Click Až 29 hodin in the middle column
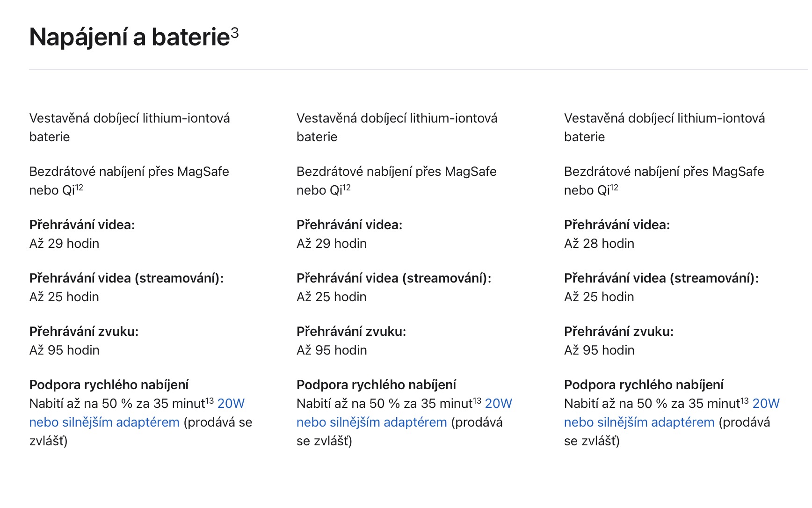Image resolution: width=812 pixels, height=508 pixels. point(331,244)
